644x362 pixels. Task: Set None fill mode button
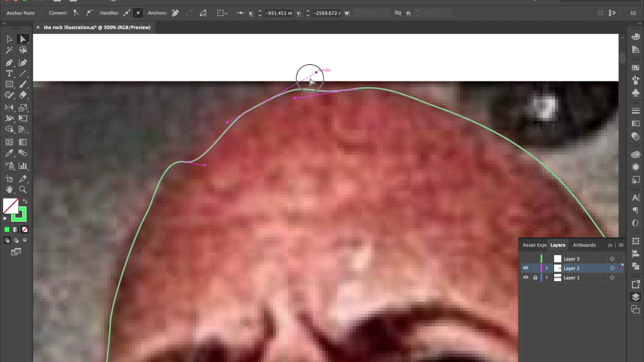pos(25,230)
